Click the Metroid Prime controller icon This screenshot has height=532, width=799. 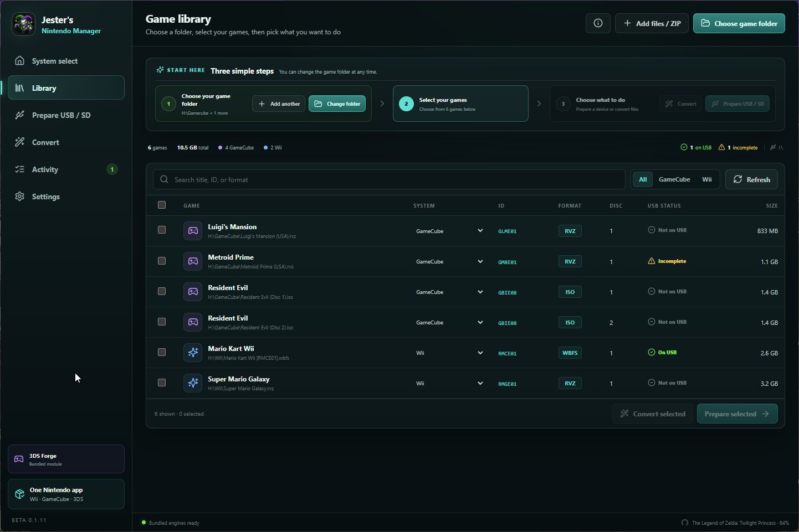click(x=193, y=261)
